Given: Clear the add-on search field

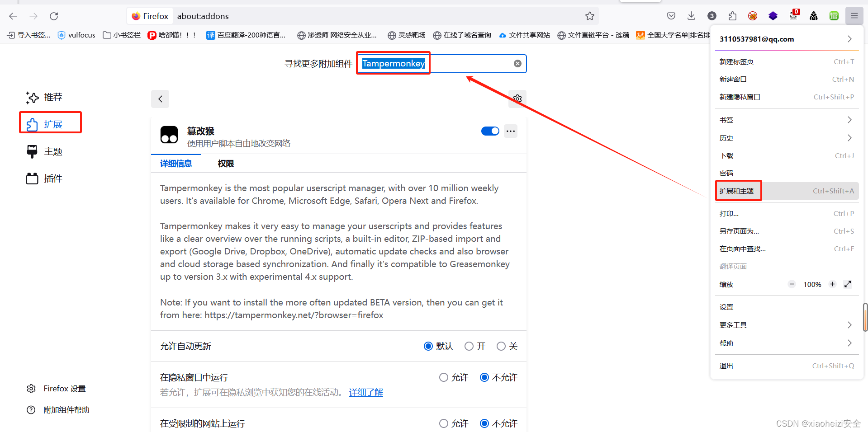Looking at the screenshot, I should pos(517,64).
